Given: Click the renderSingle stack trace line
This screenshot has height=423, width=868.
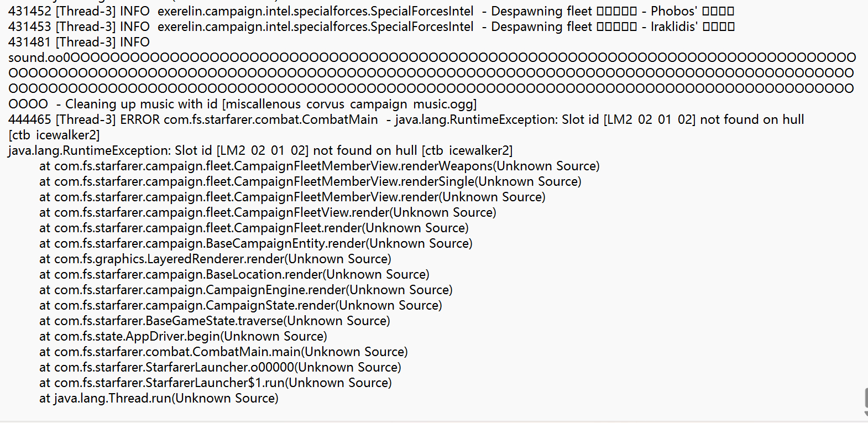Looking at the screenshot, I should click(x=310, y=181).
